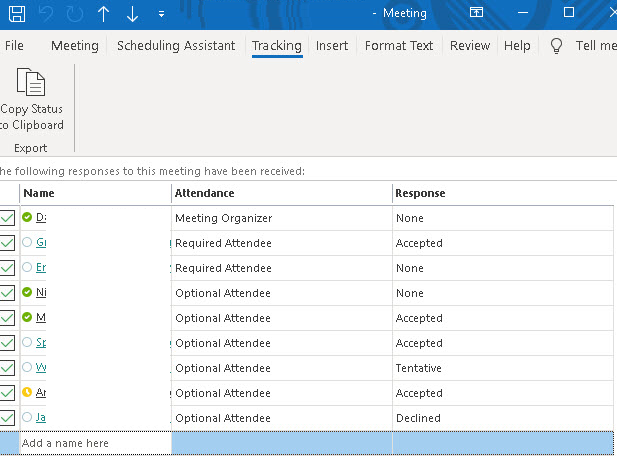Click the Undo arrow in the title bar
Screen dimensions: 617x458
pyautogui.click(x=46, y=14)
